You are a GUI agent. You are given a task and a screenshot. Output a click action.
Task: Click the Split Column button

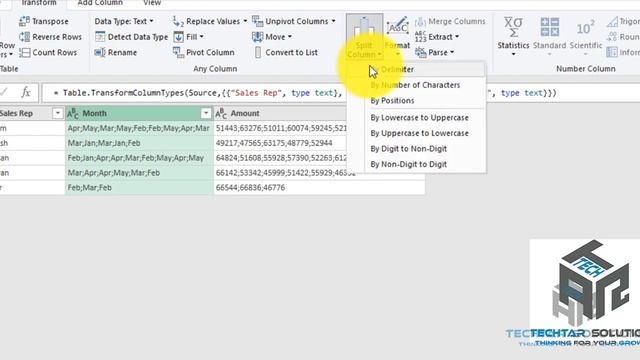click(x=364, y=37)
